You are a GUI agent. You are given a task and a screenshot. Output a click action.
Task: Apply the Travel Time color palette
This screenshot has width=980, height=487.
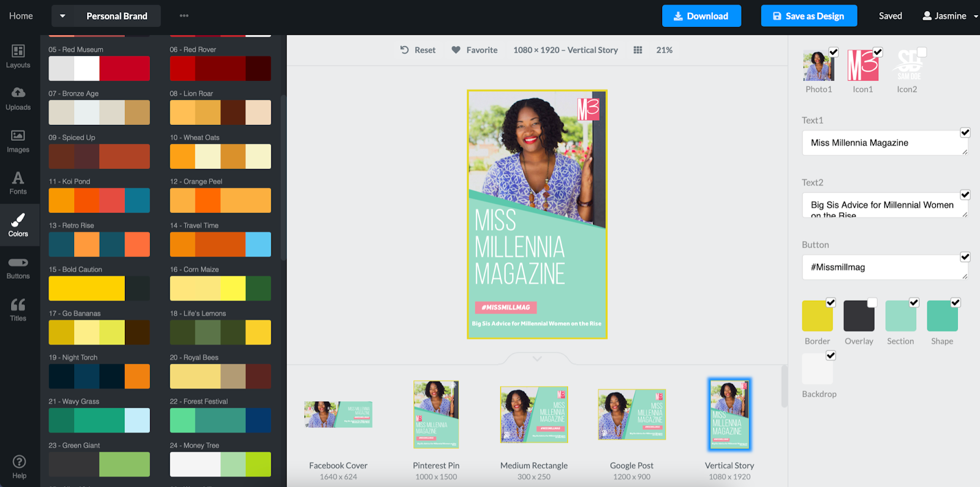pos(221,244)
